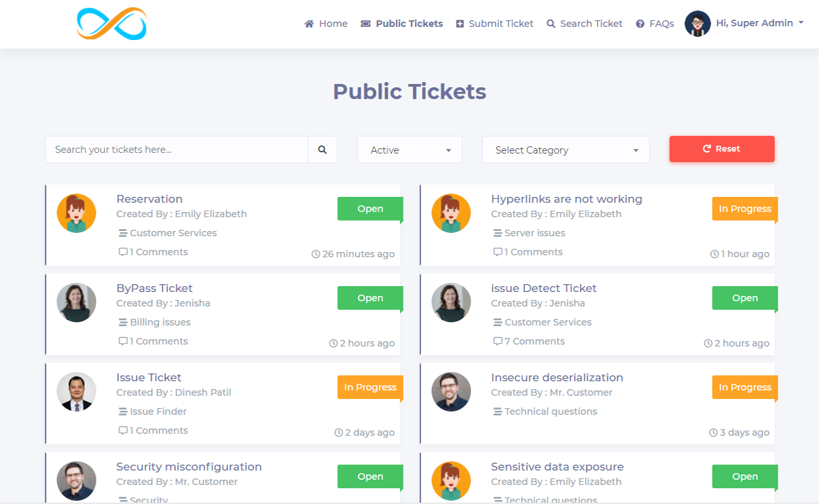Open the Active status filter dropdown
Image resolution: width=819 pixels, height=504 pixels.
(x=409, y=150)
